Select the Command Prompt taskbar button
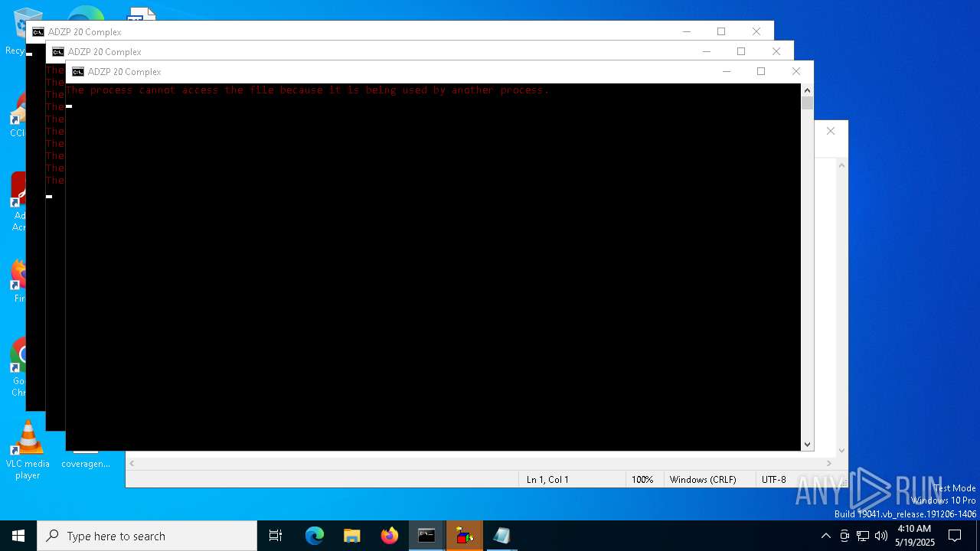Image resolution: width=980 pixels, height=551 pixels. pos(426,536)
